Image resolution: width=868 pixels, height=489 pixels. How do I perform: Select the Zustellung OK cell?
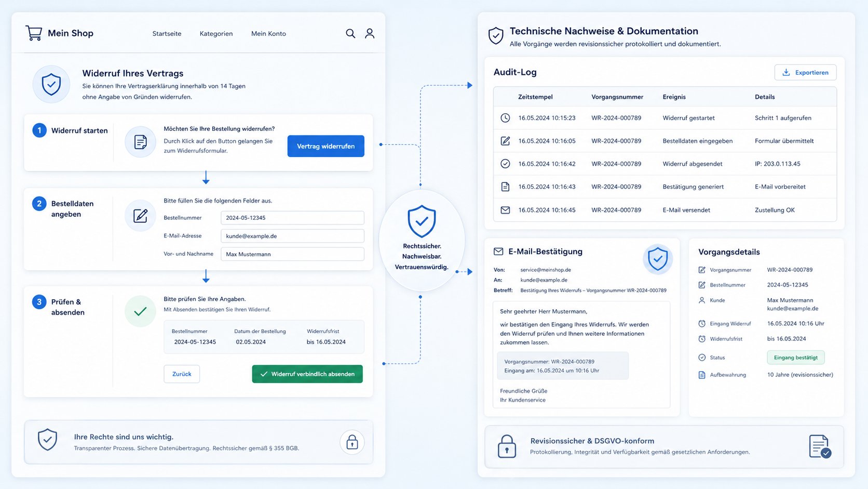775,210
